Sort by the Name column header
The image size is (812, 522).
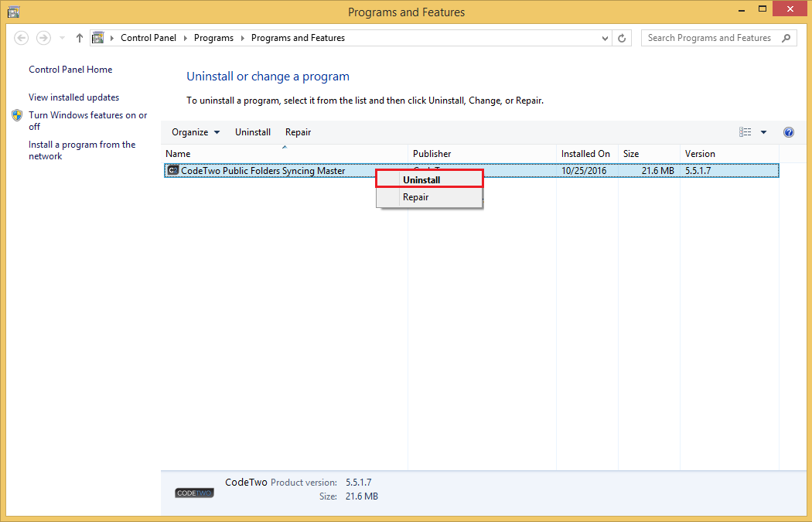click(285, 154)
